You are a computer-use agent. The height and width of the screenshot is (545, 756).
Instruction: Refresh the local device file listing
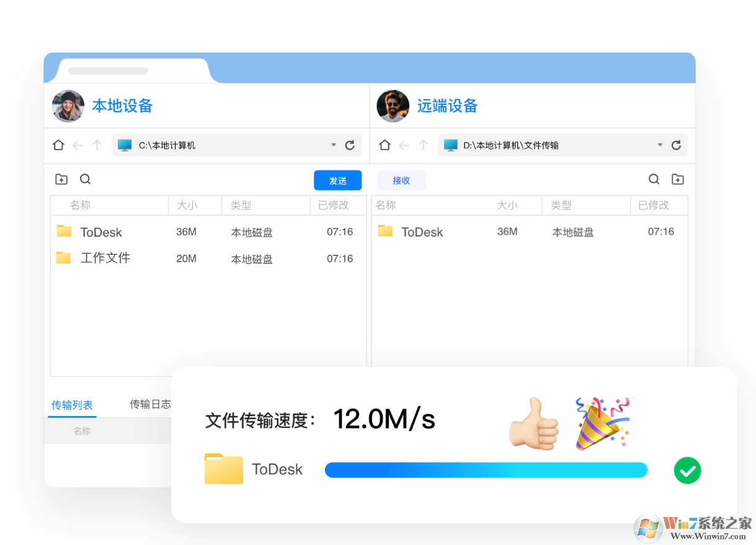pyautogui.click(x=350, y=144)
